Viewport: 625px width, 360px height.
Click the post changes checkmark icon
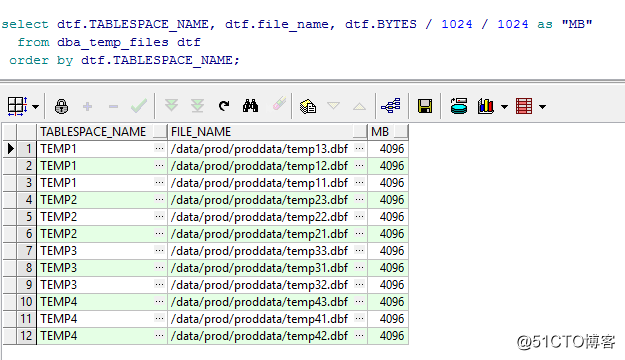pyautogui.click(x=139, y=106)
